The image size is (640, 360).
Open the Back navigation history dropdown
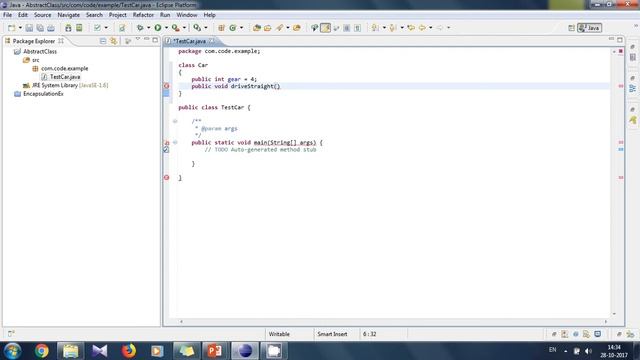431,28
